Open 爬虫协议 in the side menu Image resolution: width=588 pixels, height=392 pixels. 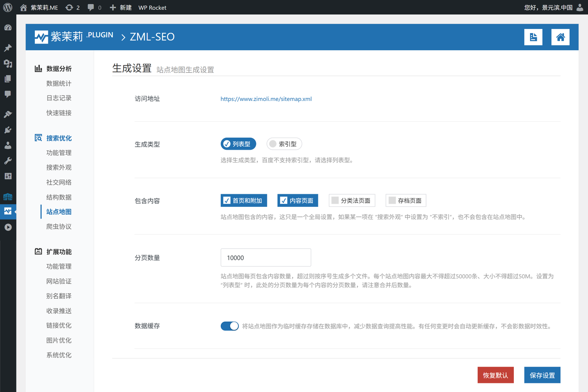click(x=59, y=226)
